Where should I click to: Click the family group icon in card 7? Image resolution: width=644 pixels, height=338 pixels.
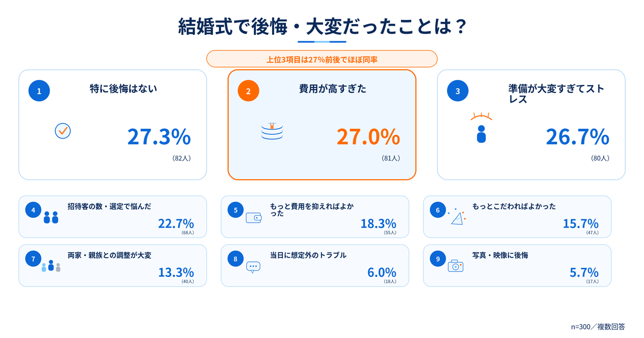coord(51,266)
